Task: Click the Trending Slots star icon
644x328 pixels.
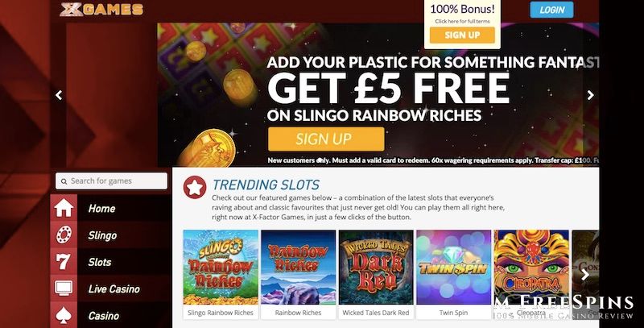Action: 195,188
